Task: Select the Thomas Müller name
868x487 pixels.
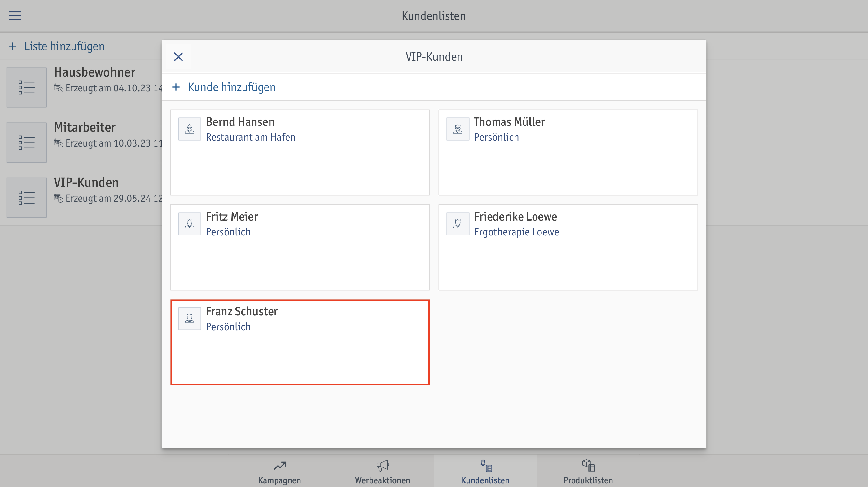Action: [x=510, y=122]
